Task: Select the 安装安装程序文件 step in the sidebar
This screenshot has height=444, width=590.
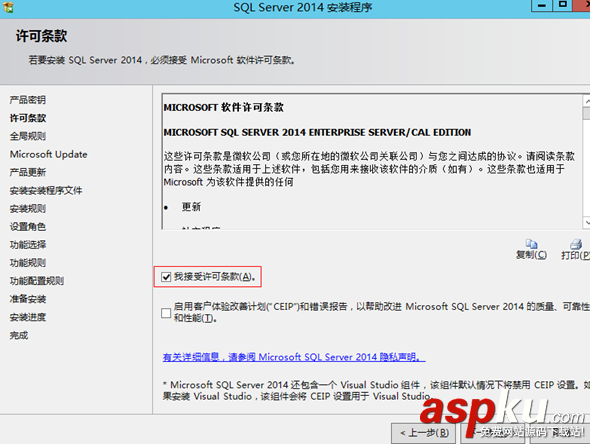Action: click(46, 190)
